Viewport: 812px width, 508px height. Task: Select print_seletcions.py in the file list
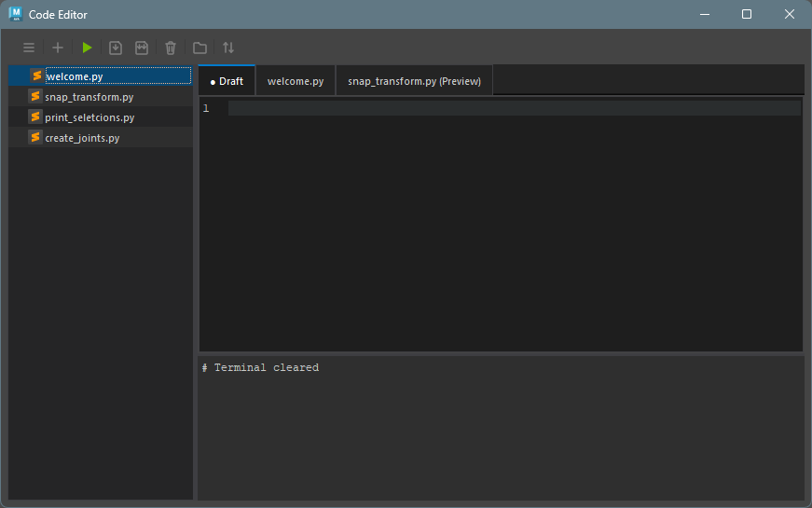(89, 117)
